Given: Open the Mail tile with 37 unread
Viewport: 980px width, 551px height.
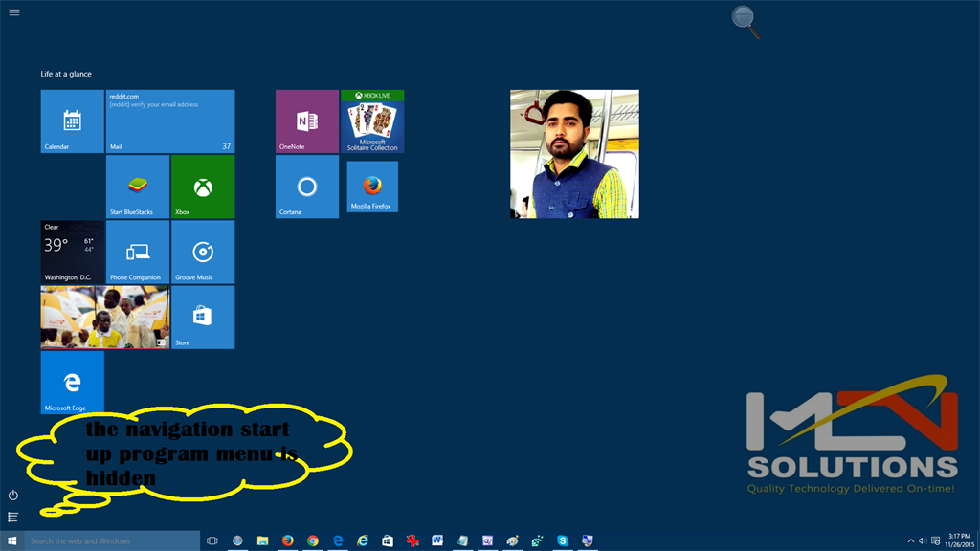Looking at the screenshot, I should point(170,121).
